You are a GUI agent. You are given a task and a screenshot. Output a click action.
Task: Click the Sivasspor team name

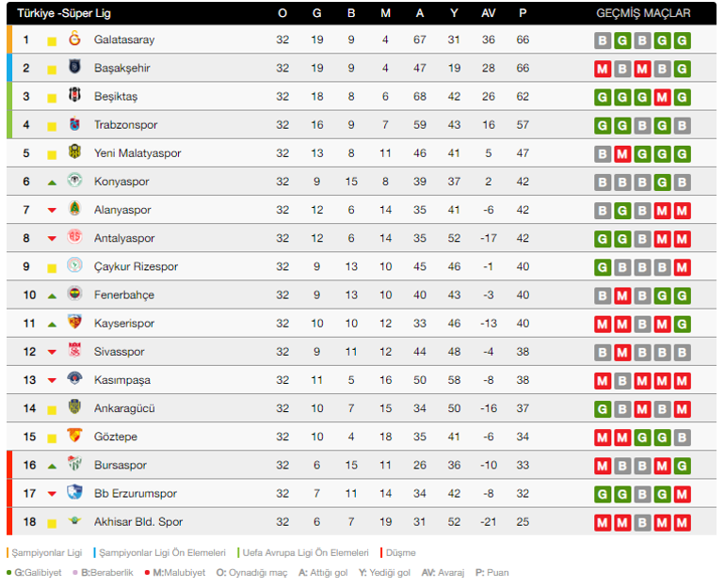point(120,352)
